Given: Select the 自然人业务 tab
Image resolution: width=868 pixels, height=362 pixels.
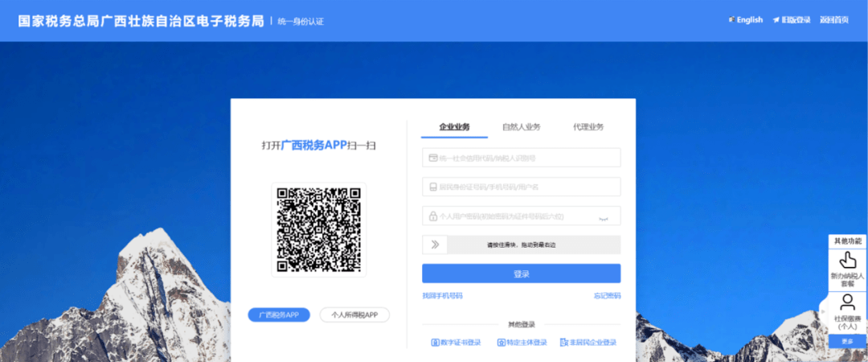Looking at the screenshot, I should coord(522,127).
